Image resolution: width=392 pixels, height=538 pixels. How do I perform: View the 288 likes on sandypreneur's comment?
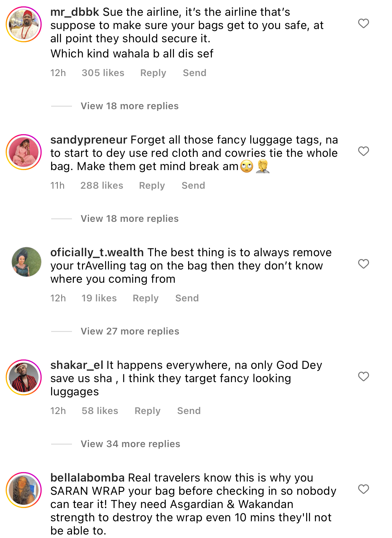(x=102, y=186)
